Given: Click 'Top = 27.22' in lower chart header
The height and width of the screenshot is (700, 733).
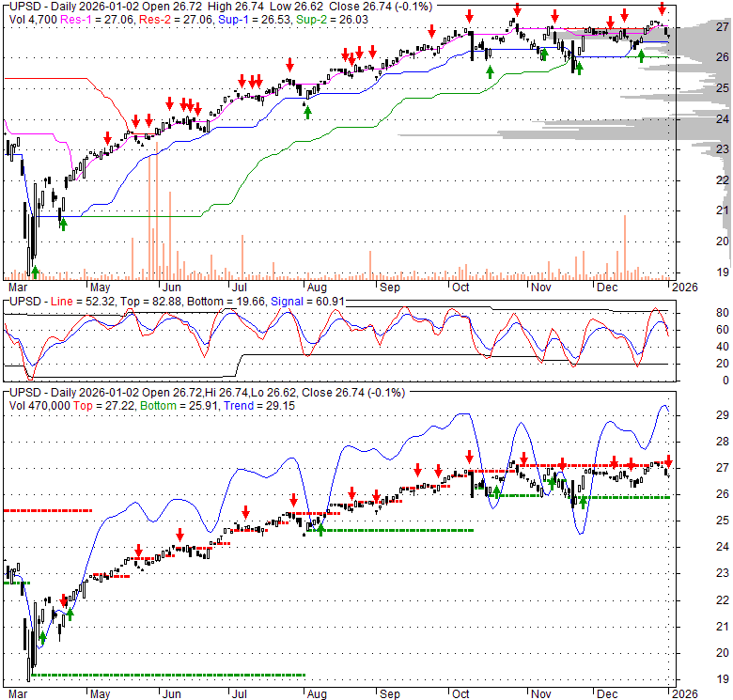Looking at the screenshot, I should [x=104, y=406].
